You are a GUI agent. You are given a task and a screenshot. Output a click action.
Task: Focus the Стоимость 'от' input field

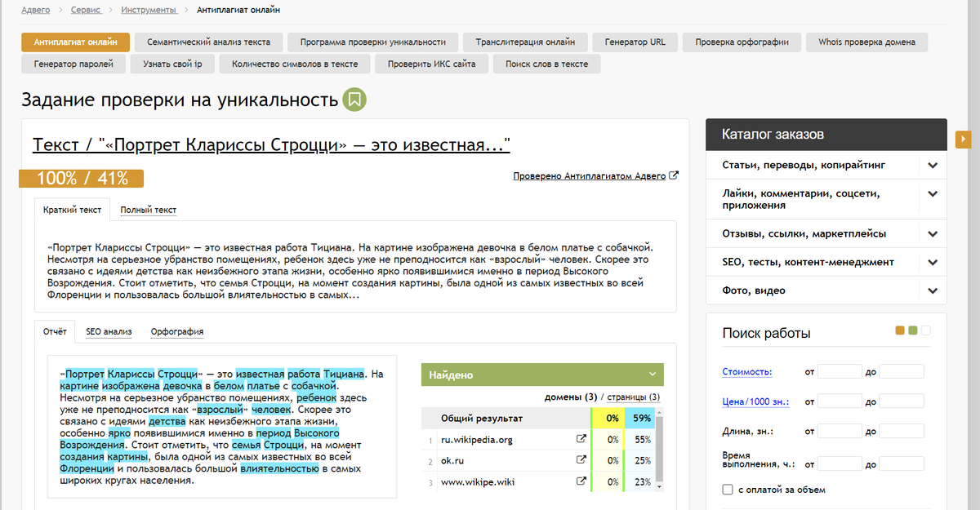(840, 371)
